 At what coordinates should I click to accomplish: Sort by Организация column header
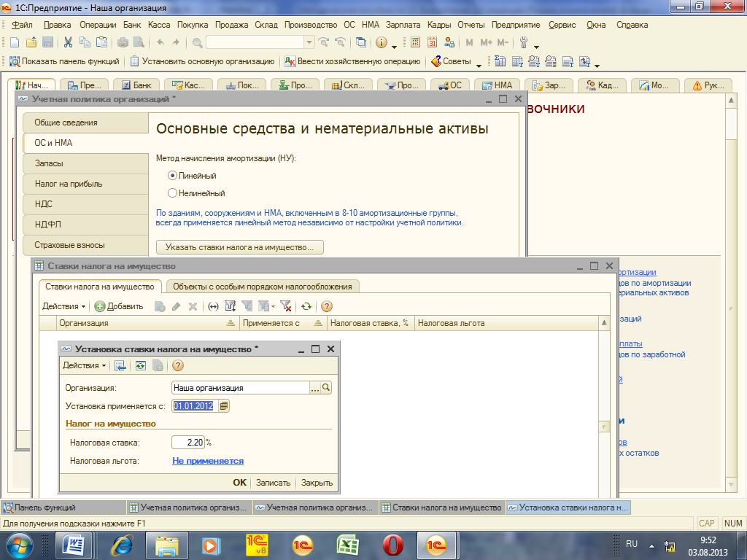(x=147, y=323)
